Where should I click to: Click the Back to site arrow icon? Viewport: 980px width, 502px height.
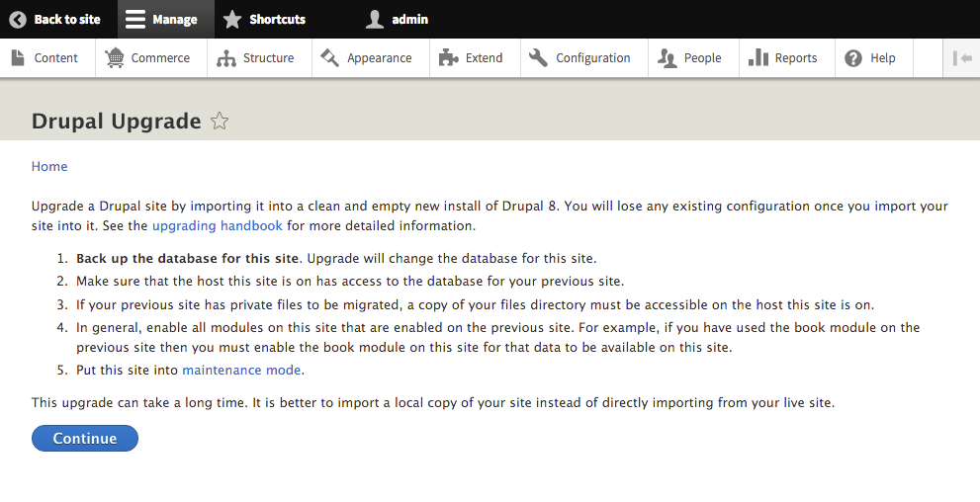(x=18, y=20)
